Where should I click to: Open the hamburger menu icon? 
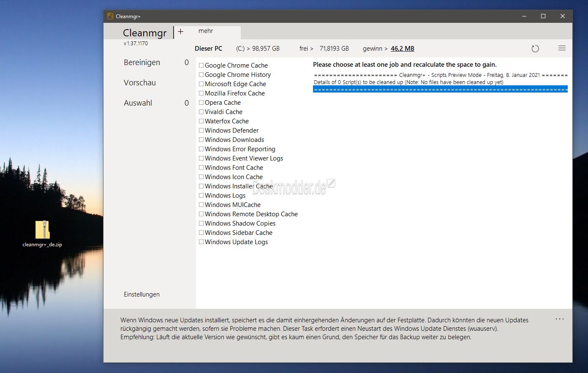(x=562, y=48)
